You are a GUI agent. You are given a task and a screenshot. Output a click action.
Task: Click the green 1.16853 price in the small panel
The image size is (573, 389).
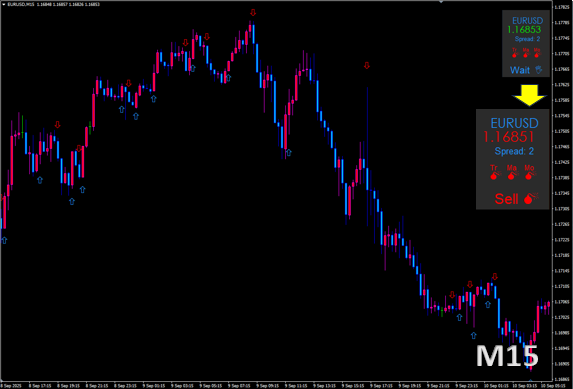tap(524, 30)
